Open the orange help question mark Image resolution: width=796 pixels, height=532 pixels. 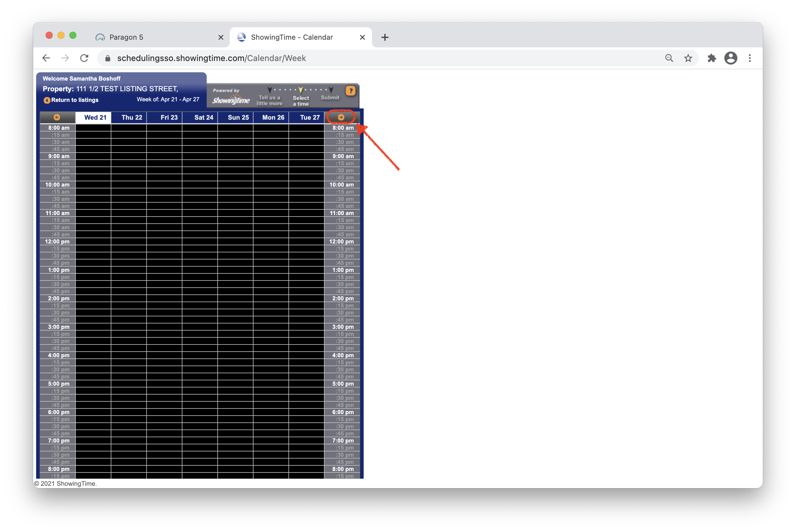click(x=350, y=91)
